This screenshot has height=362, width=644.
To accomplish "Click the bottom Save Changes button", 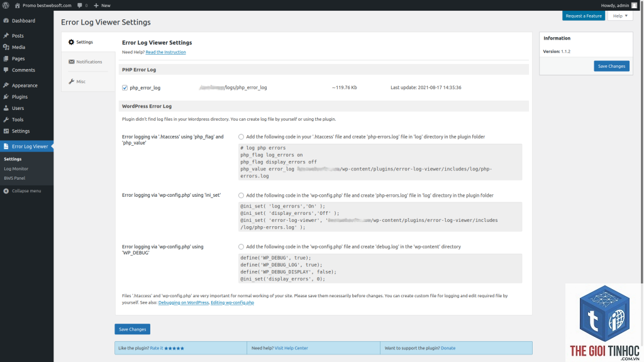I will tap(132, 329).
